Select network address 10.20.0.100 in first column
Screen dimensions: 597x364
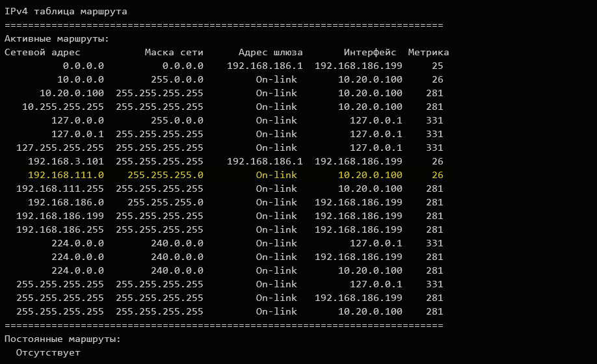pyautogui.click(x=72, y=93)
